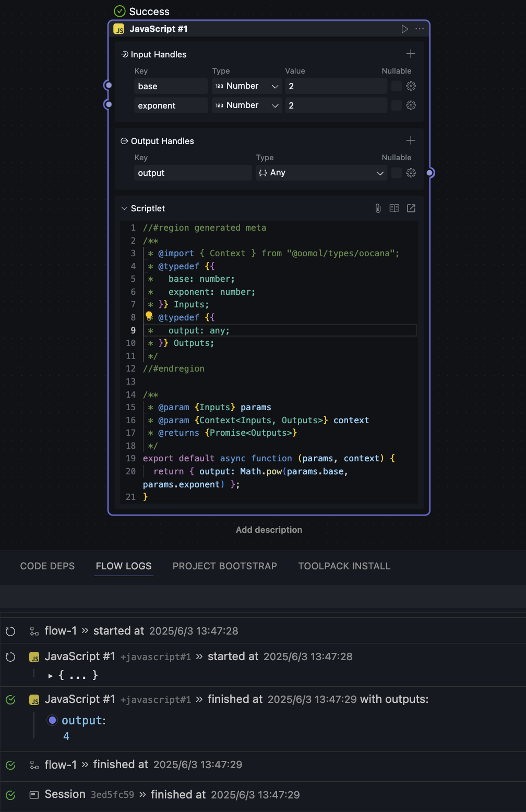Click the Scriptlet attachment paperclip icon
The width and height of the screenshot is (526, 812).
[378, 208]
